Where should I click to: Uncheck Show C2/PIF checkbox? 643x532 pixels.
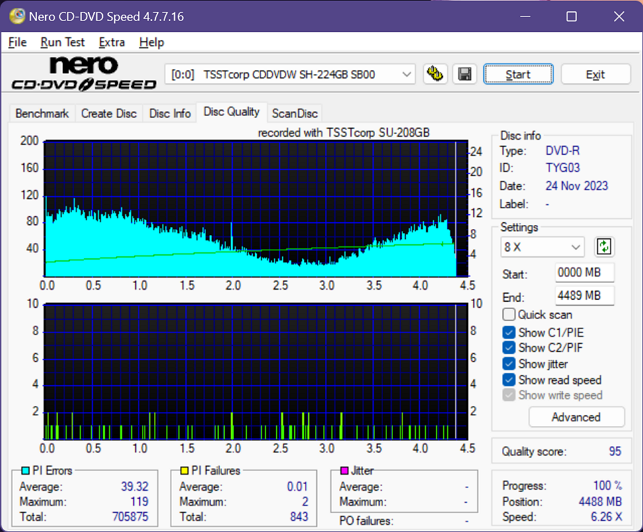(508, 348)
